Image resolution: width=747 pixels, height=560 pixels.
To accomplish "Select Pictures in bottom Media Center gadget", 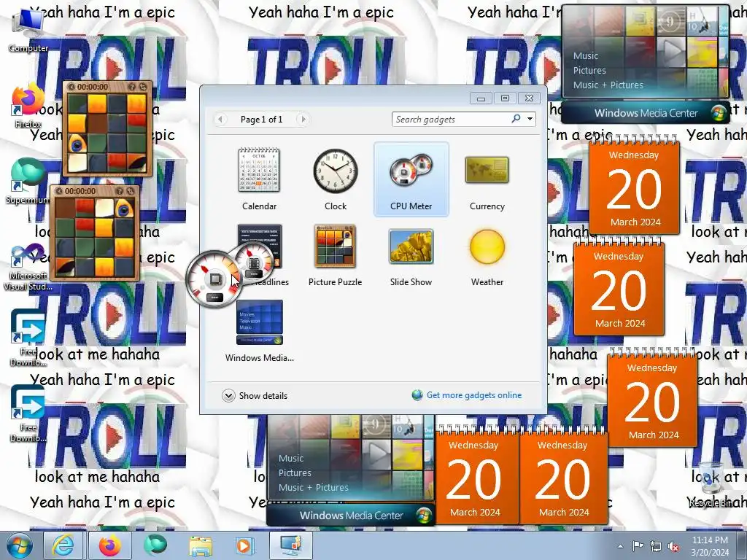I will (295, 472).
